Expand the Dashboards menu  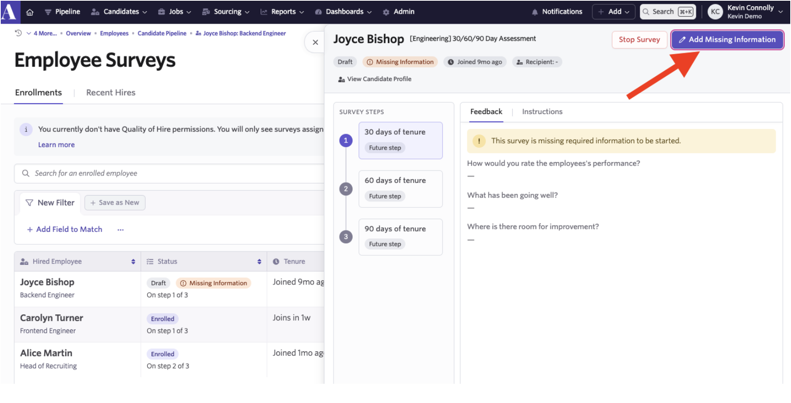pos(343,12)
